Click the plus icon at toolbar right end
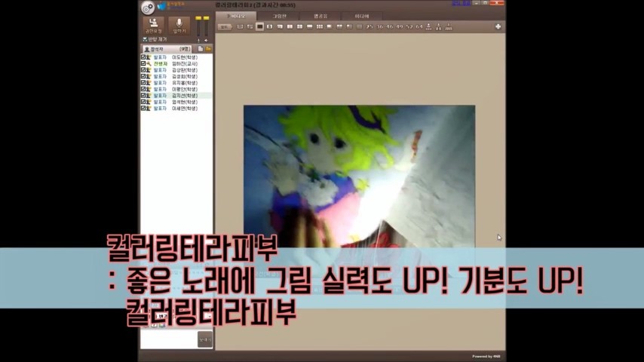 click(x=498, y=26)
